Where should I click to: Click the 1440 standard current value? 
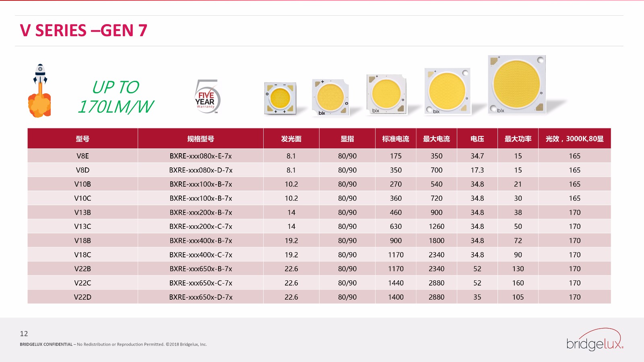point(396,283)
